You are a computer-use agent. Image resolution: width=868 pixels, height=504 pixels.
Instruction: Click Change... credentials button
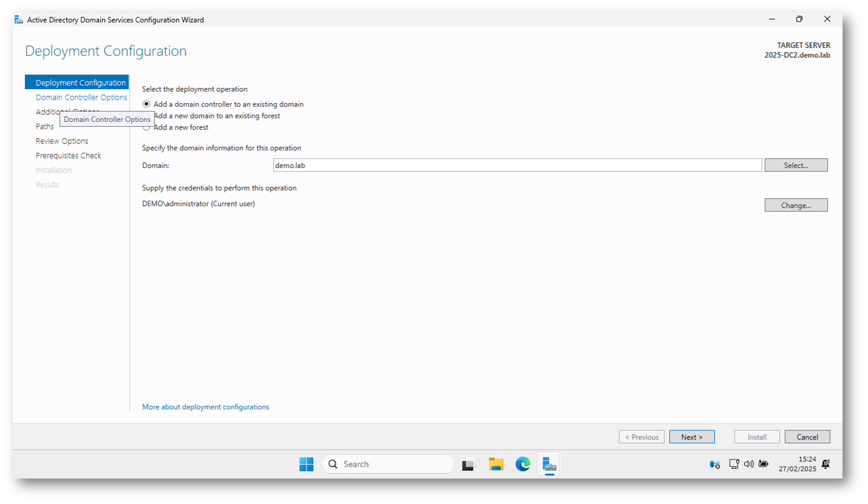[x=796, y=205]
